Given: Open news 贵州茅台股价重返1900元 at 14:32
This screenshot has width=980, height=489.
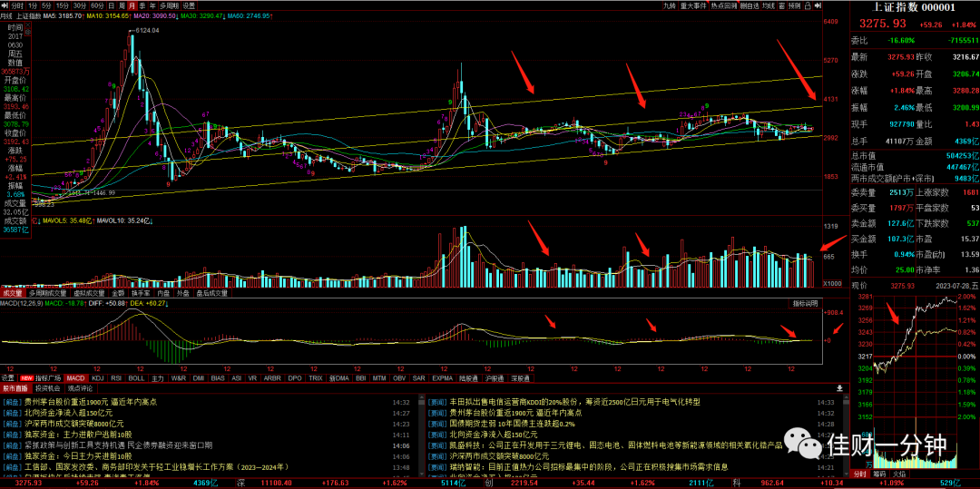Looking at the screenshot, I should coord(89,402).
